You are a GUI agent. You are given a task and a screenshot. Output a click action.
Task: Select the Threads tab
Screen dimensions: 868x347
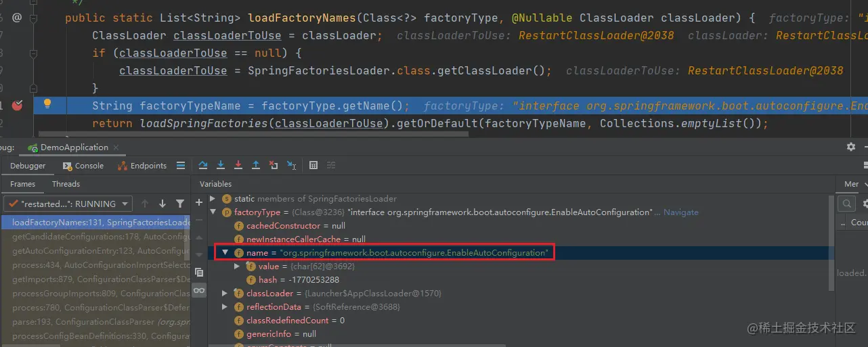66,184
